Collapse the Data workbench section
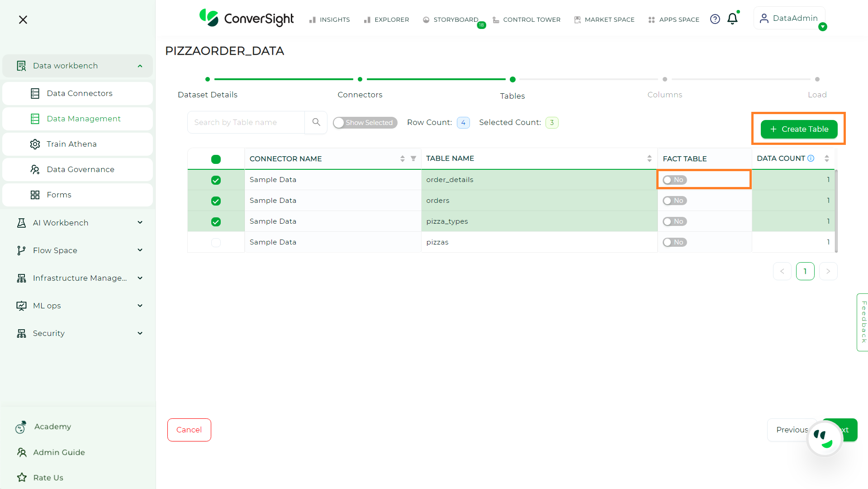Image resolution: width=868 pixels, height=489 pixels. pos(140,66)
